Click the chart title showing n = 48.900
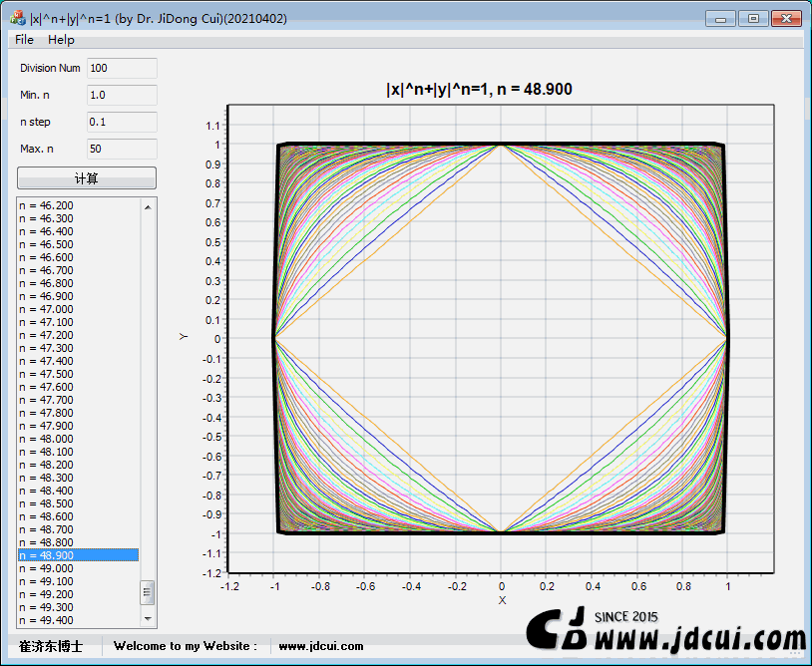Image resolution: width=812 pixels, height=666 pixels. pos(479,89)
